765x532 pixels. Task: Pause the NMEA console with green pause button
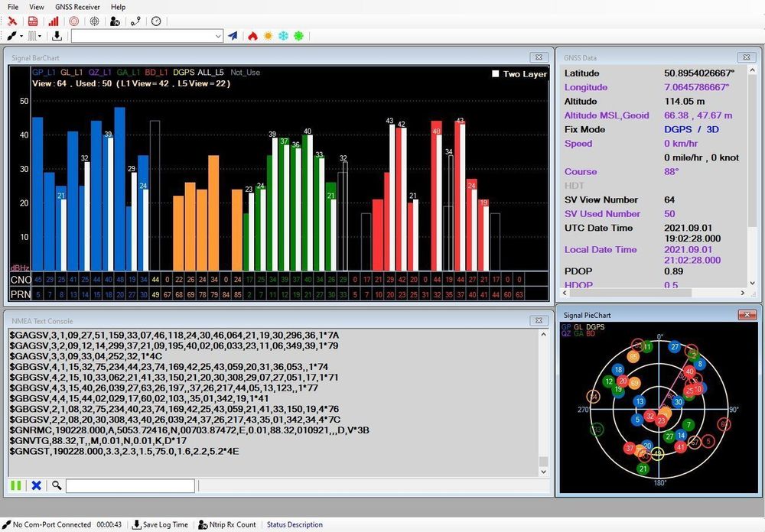pyautogui.click(x=15, y=485)
